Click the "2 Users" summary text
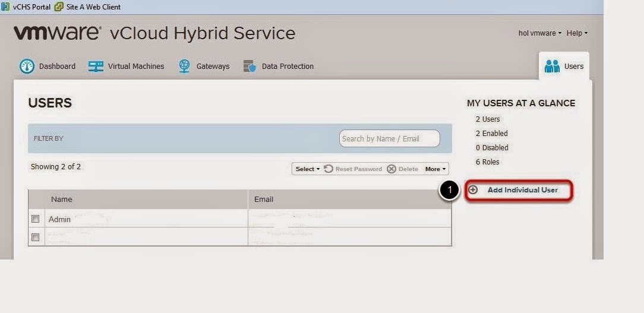This screenshot has height=313, width=644. pyautogui.click(x=488, y=119)
